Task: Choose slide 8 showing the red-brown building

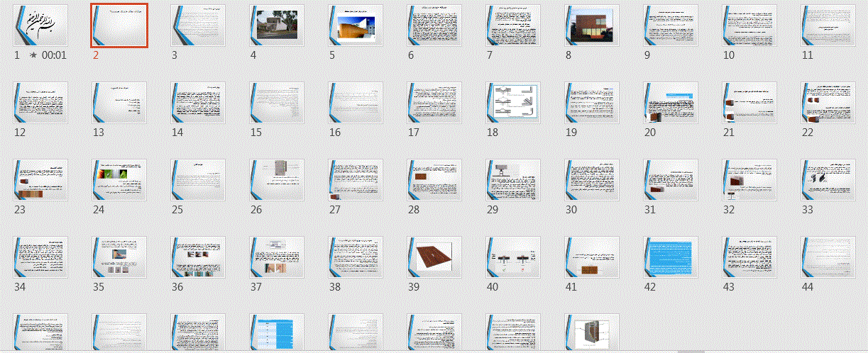Action: tap(592, 26)
